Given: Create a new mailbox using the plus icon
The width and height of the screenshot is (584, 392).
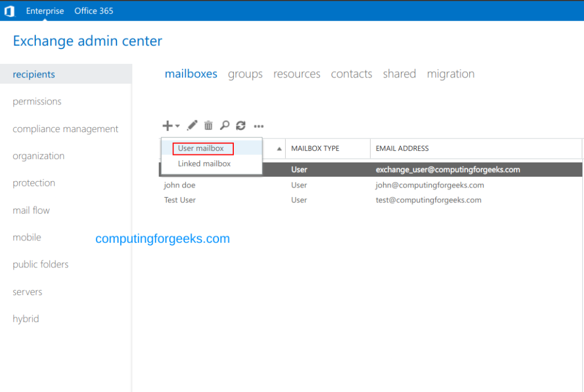Looking at the screenshot, I should 168,125.
